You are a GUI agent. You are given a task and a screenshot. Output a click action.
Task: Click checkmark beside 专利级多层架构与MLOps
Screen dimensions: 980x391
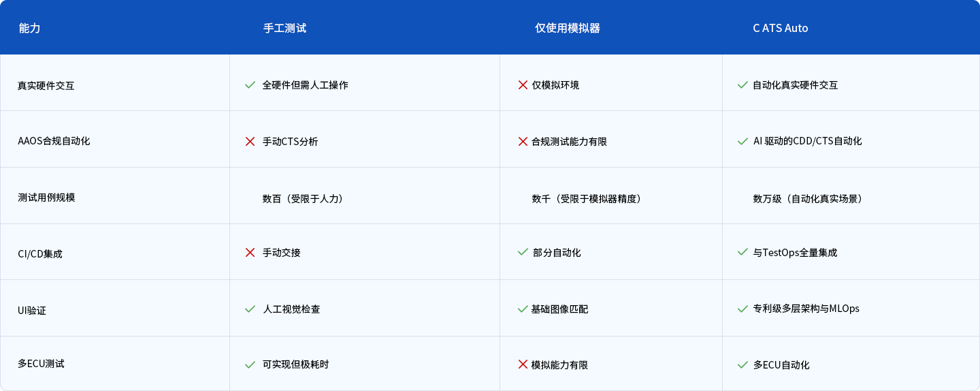(x=742, y=309)
